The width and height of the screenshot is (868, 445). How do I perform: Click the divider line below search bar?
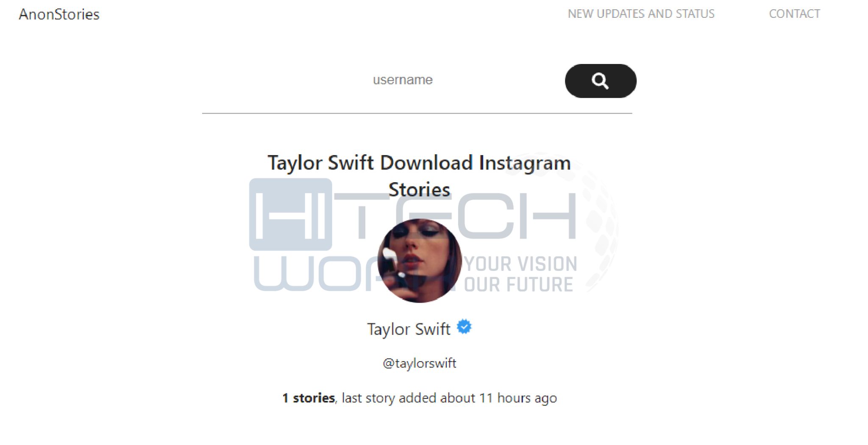(417, 113)
